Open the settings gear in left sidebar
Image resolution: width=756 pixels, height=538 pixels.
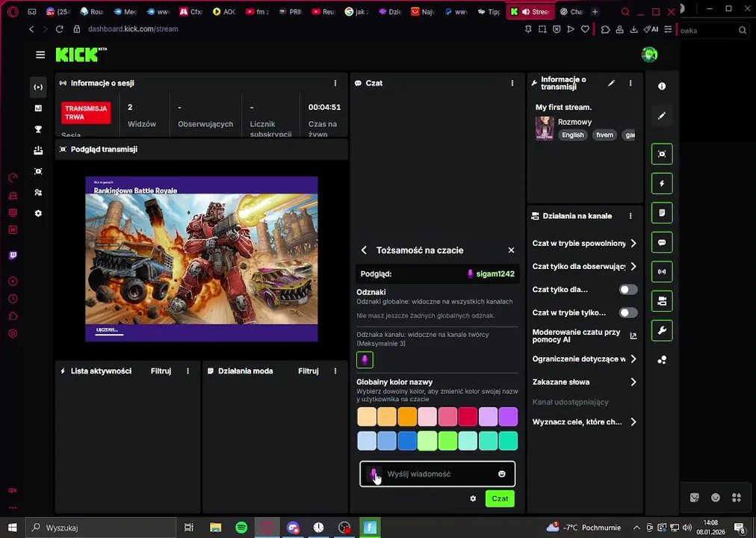click(38, 213)
